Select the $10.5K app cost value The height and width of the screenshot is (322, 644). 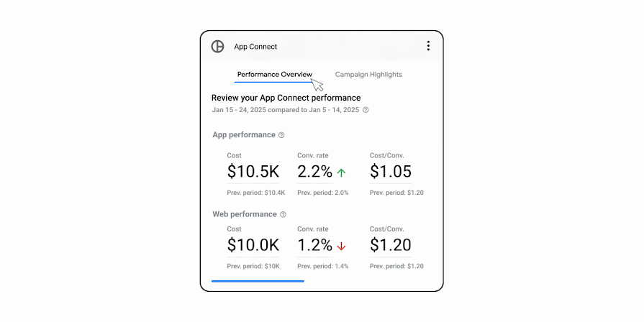pos(253,172)
